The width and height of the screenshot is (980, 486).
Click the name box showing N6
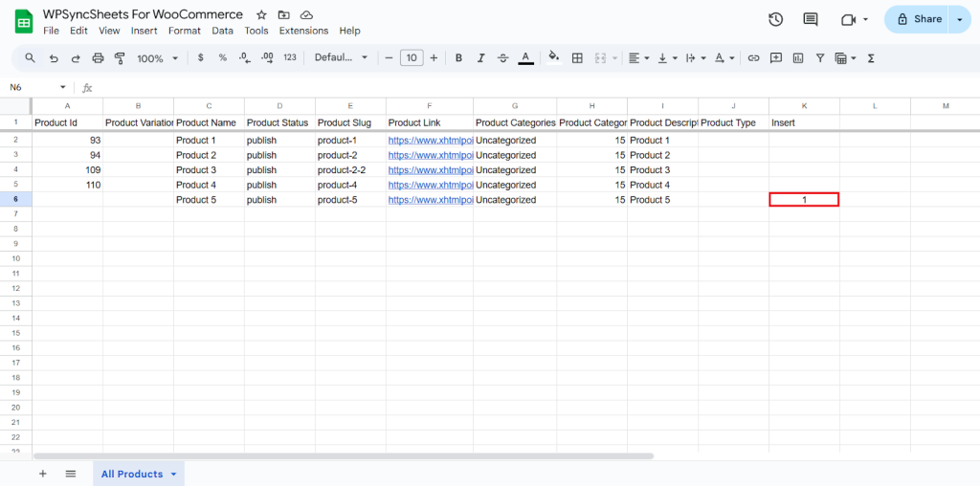[37, 87]
